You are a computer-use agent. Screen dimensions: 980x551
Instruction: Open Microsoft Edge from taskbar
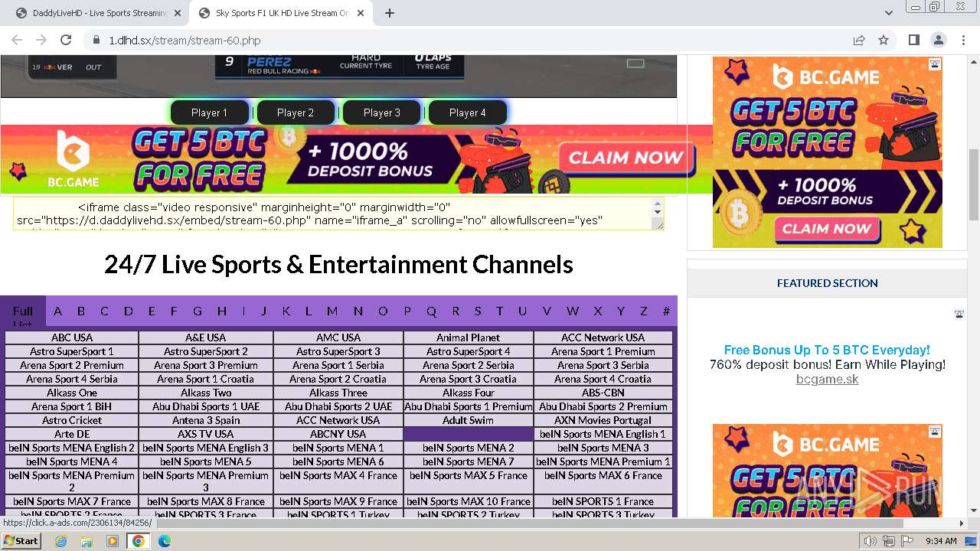pos(165,541)
